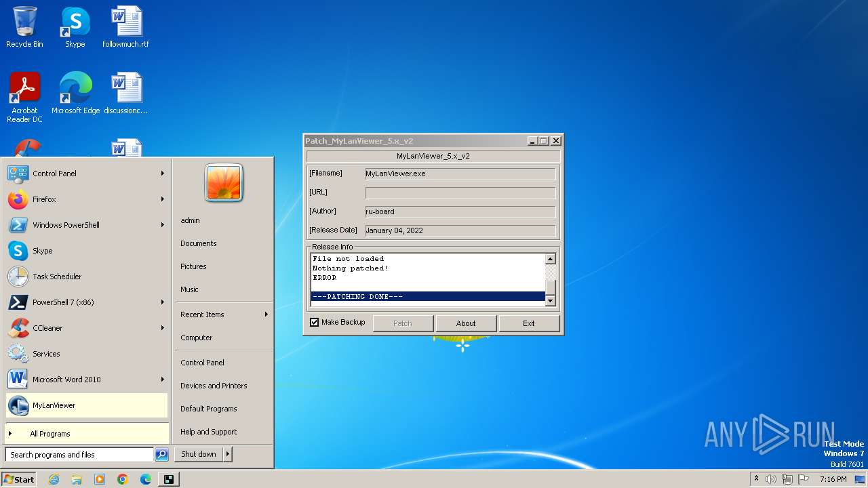Launch Microsoft Edge from the desktop

pos(75,94)
